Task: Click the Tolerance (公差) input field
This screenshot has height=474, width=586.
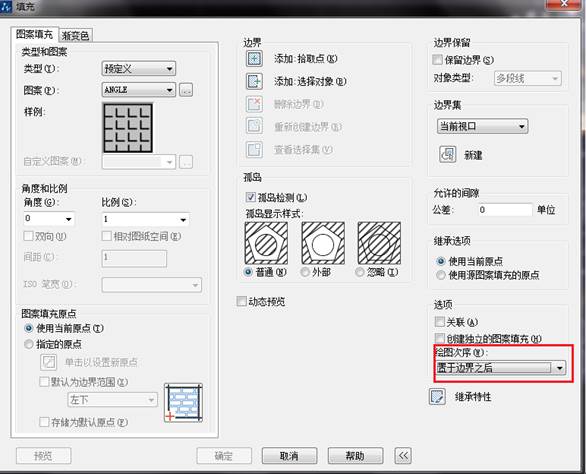Action: pos(505,210)
